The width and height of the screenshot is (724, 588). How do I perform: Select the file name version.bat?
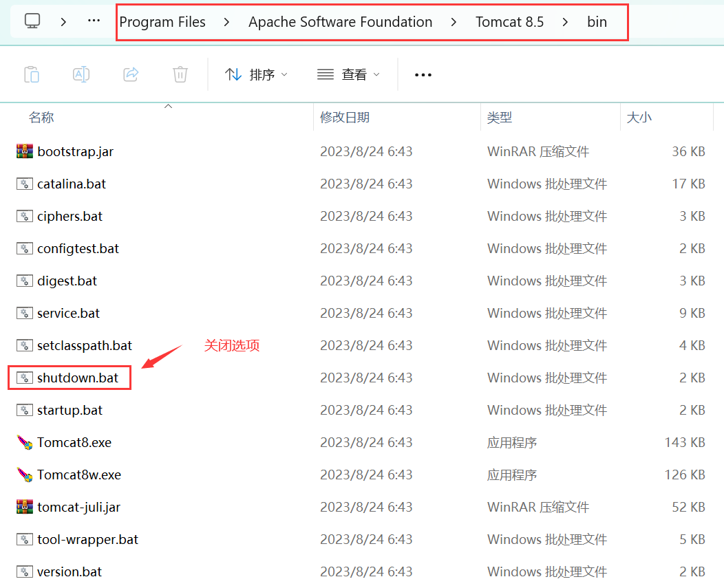point(70,571)
